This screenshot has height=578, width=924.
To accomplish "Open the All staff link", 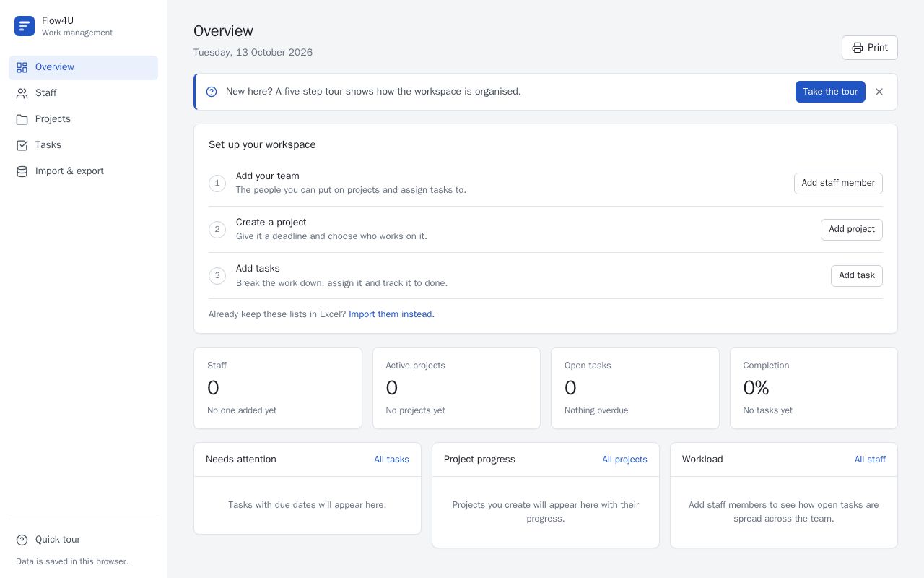I will [870, 460].
